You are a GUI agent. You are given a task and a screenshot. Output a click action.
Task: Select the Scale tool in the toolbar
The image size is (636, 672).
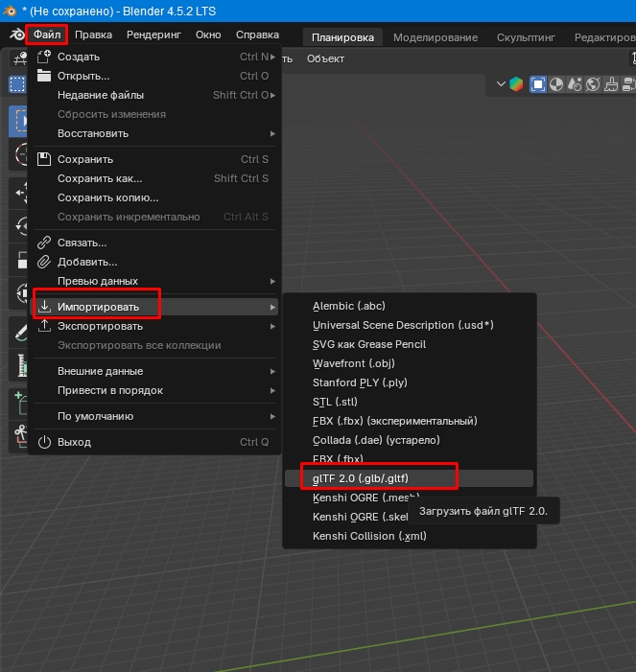pyautogui.click(x=19, y=259)
